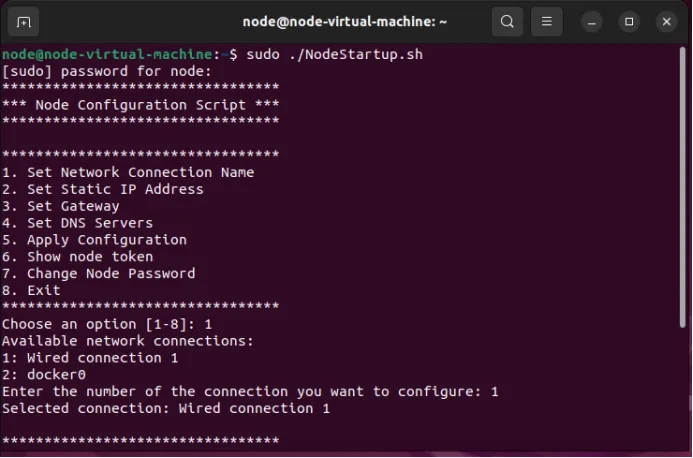Click the 'Show node token' line
This screenshot has width=693, height=458.
coord(77,257)
